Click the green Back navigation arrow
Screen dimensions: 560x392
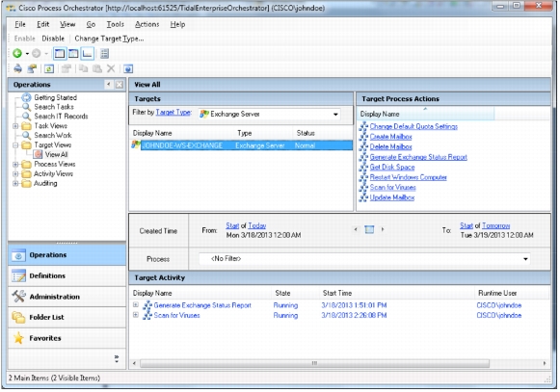tap(17, 54)
